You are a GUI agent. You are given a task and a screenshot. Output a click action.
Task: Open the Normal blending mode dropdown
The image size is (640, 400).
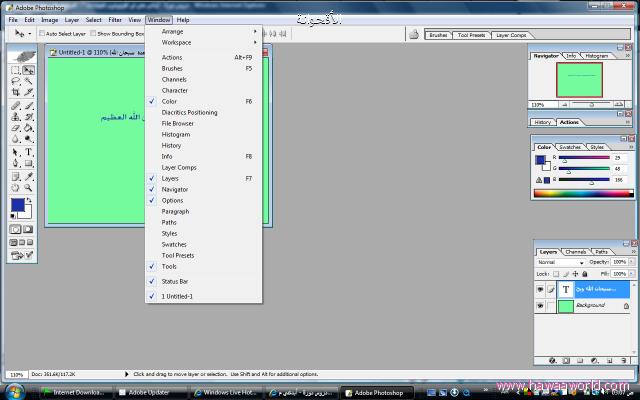coord(560,262)
